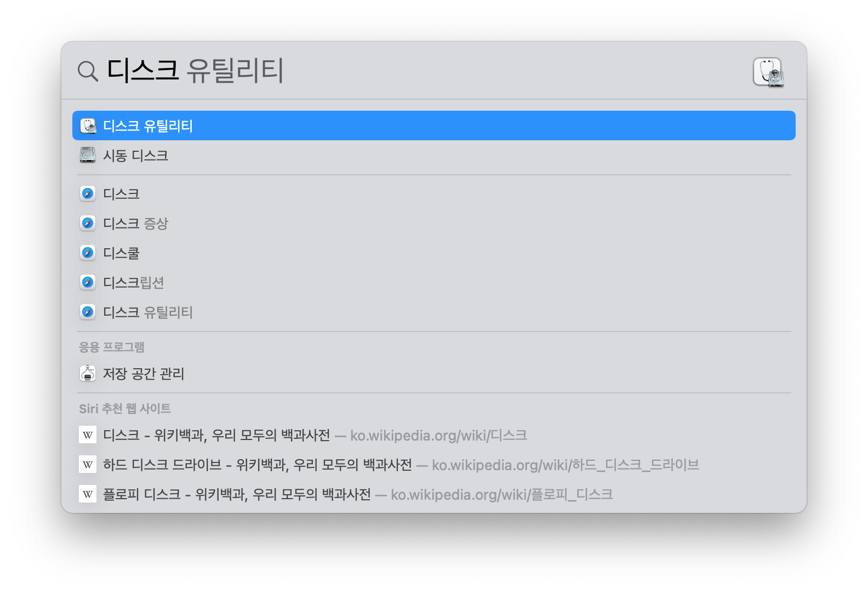Open the 하드 디스크 드라이브 Wikipedia link

click(x=434, y=465)
